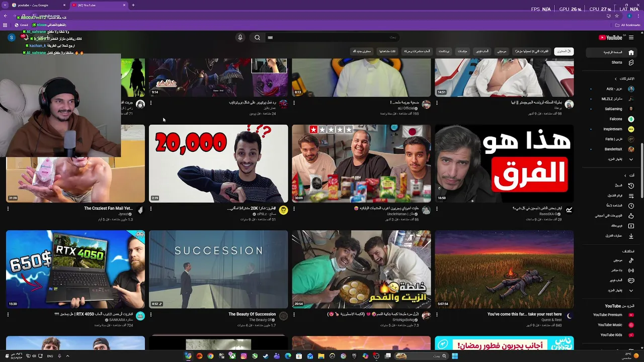Screen dimensions: 644x362
Task: Click the Windows Start button in taskbar
Action: tap(454, 356)
